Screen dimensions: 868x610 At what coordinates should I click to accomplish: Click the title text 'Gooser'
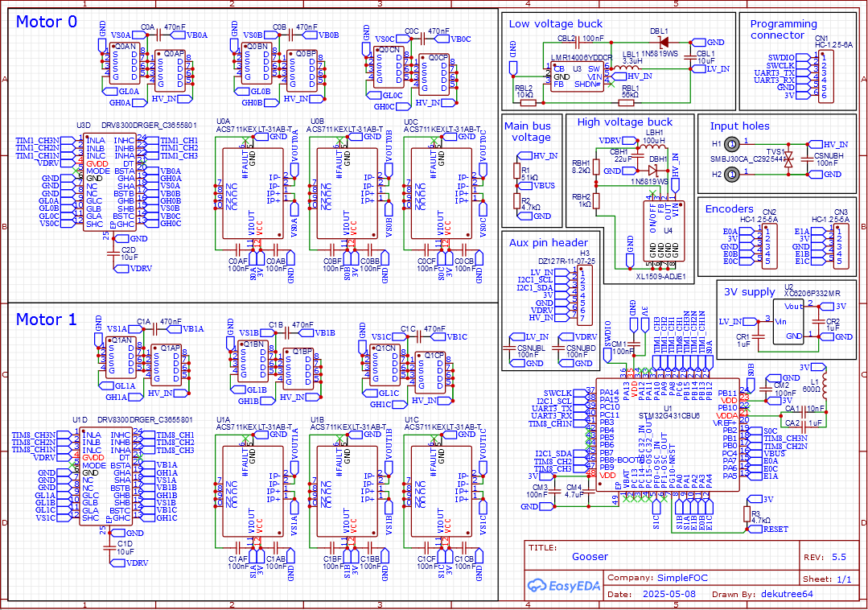(x=590, y=557)
